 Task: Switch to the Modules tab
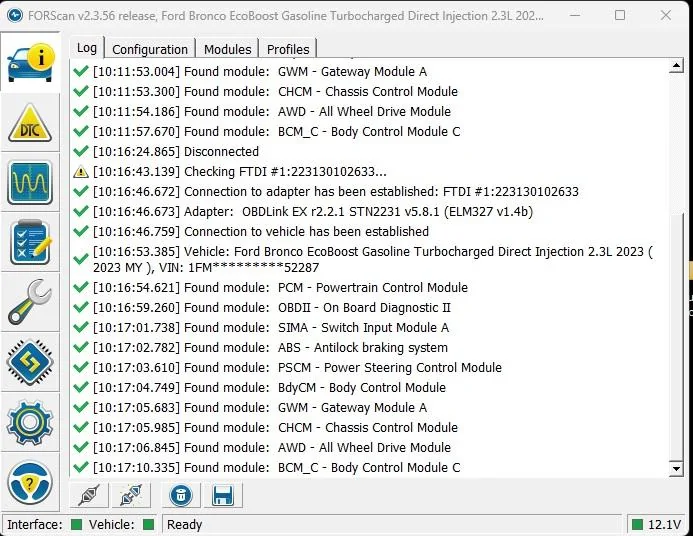pos(228,49)
